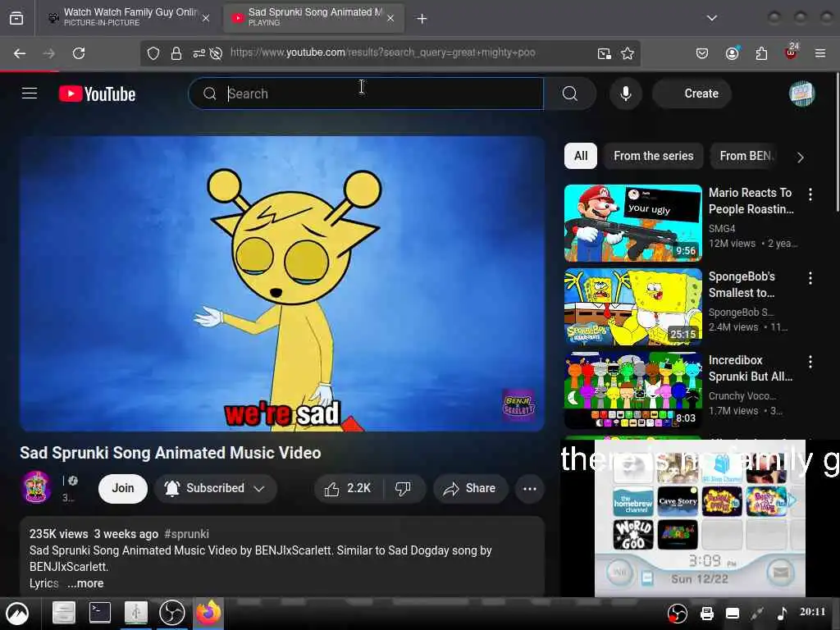
Task: Open the Firefox application hamburger menu
Action: tap(819, 53)
